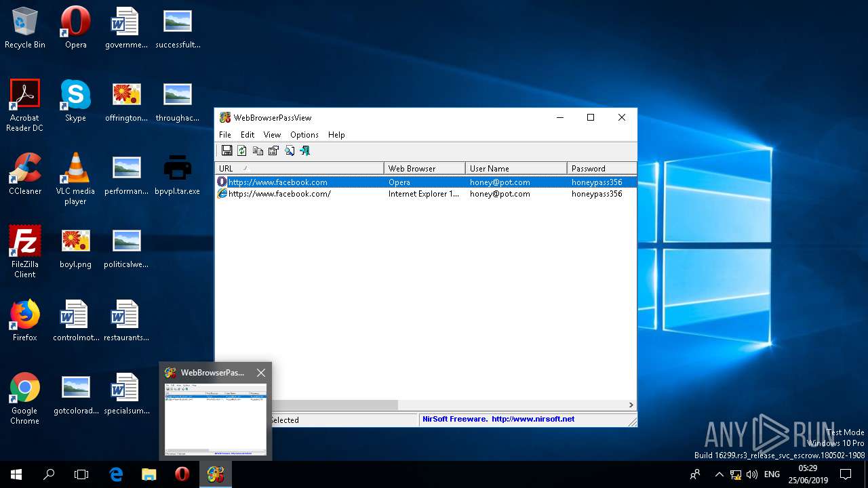Select the gotcolorad... image file icon
The width and height of the screenshot is (868, 488).
pos(75,394)
